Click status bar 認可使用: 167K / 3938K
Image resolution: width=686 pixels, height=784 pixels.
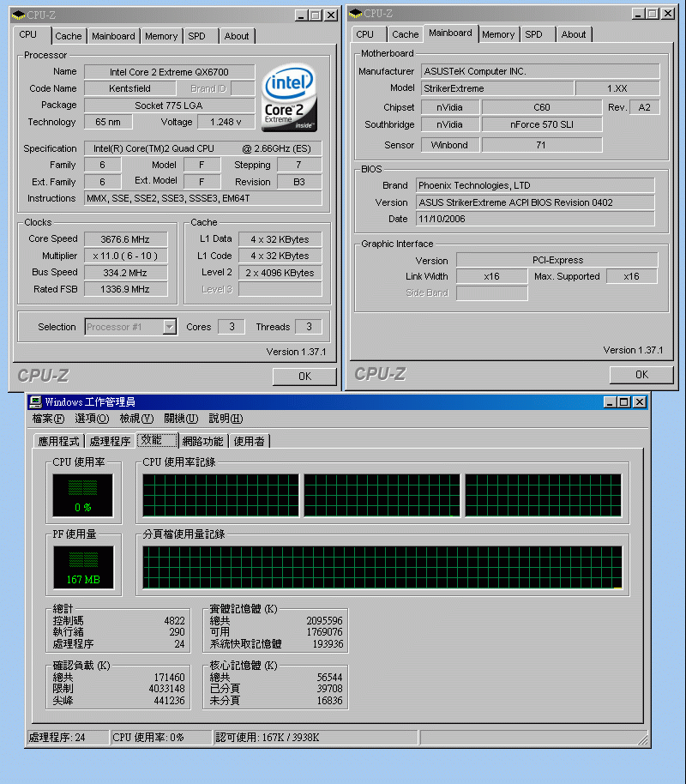point(316,738)
